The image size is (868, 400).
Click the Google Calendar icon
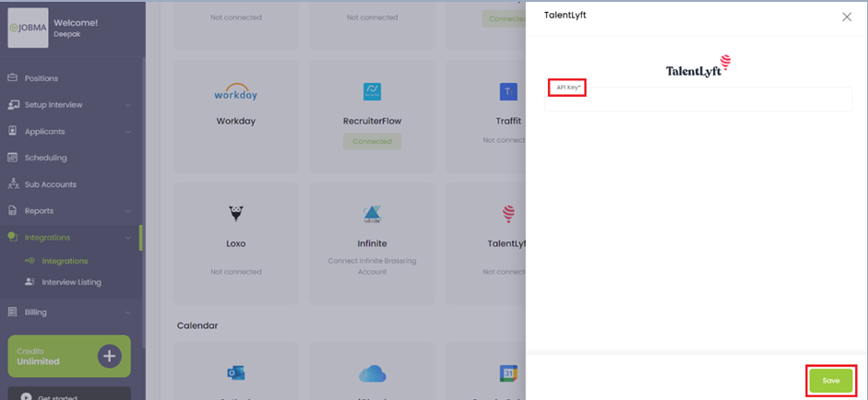click(508, 373)
